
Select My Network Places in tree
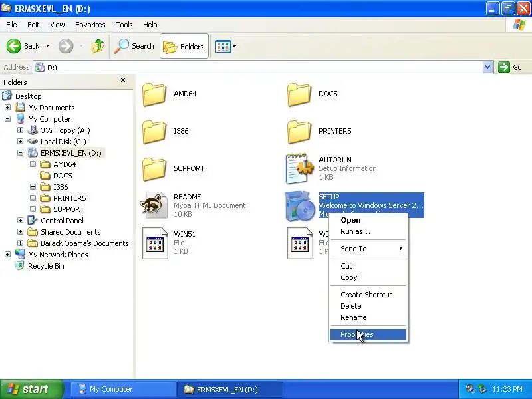point(58,255)
